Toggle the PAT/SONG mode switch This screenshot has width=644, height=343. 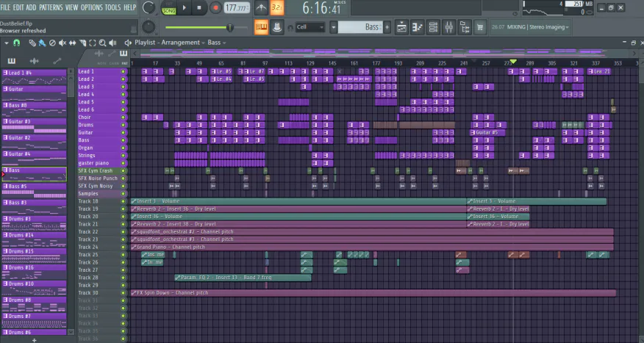pyautogui.click(x=168, y=8)
